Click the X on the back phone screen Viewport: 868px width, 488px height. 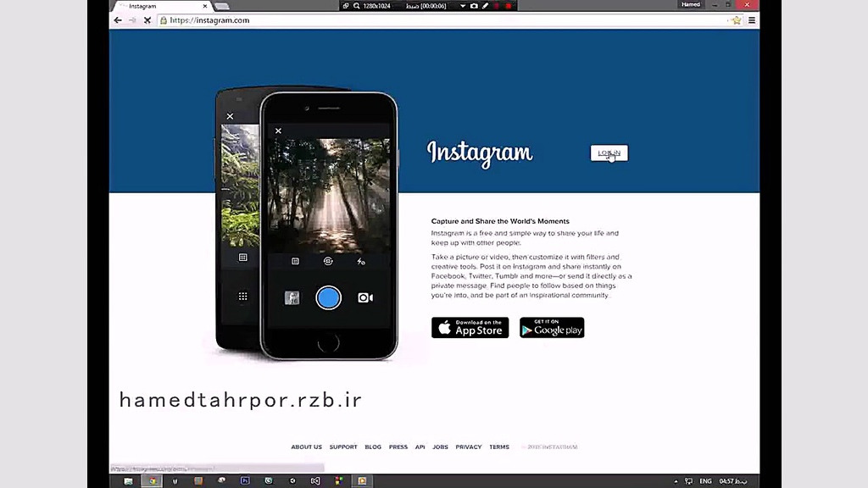point(230,116)
